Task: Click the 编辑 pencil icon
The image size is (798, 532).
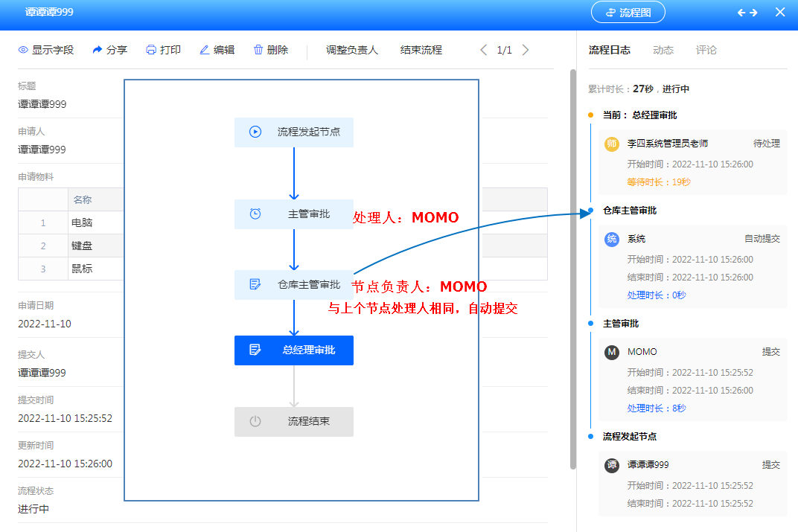Action: tap(205, 50)
